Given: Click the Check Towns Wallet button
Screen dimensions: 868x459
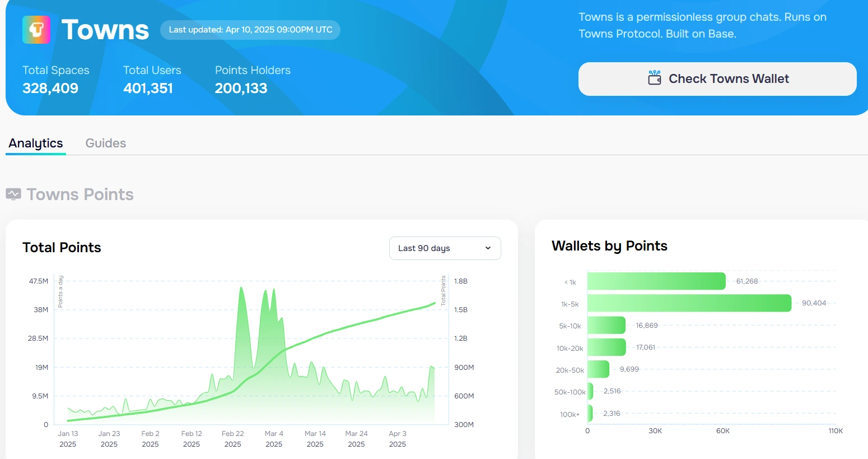Looking at the screenshot, I should tap(717, 79).
